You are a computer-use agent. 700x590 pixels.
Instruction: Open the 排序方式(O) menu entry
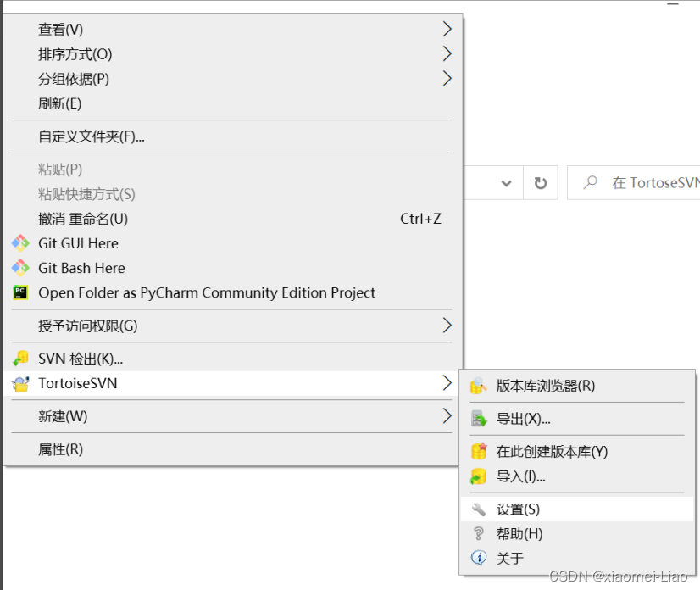[x=232, y=54]
